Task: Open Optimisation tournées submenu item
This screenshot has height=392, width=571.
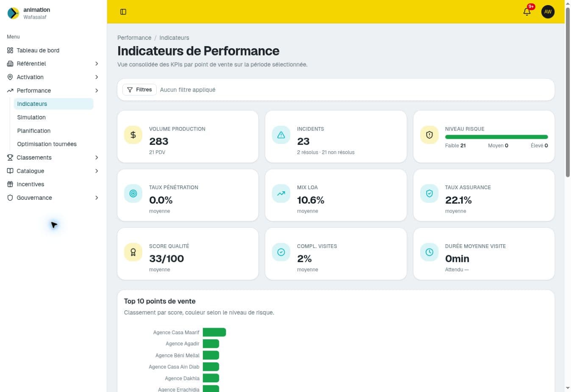Action: pyautogui.click(x=53, y=144)
